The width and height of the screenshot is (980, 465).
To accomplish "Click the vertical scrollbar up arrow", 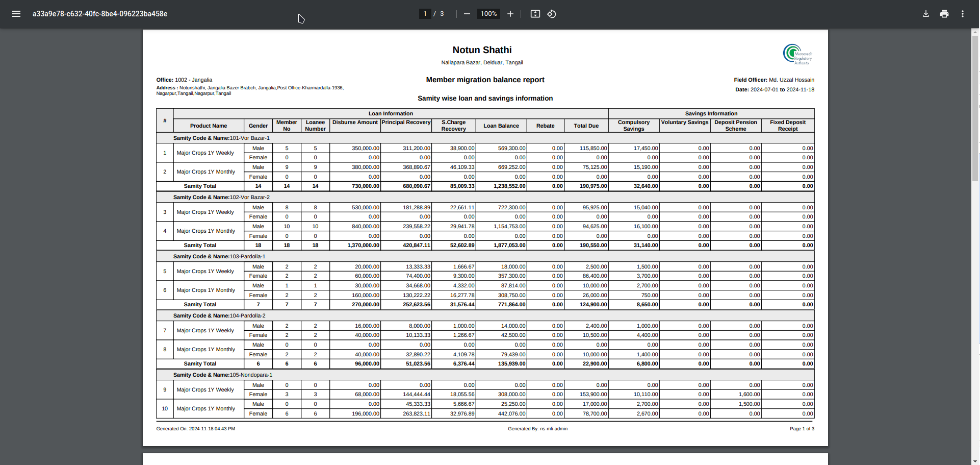I will 975,33.
